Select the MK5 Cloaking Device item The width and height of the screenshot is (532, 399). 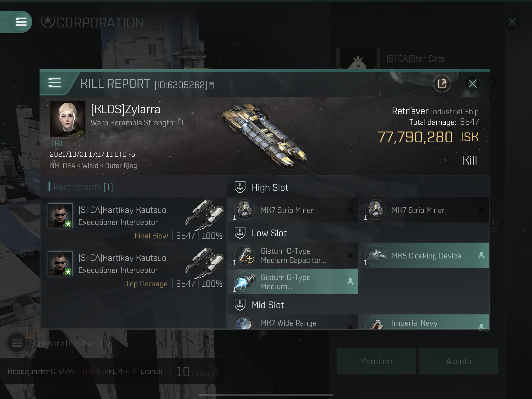426,255
